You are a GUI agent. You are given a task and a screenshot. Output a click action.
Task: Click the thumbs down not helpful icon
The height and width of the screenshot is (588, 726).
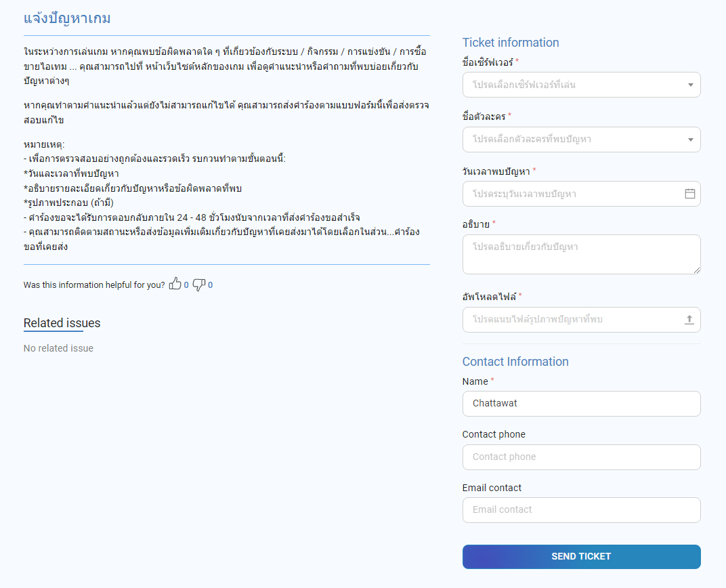coord(198,285)
